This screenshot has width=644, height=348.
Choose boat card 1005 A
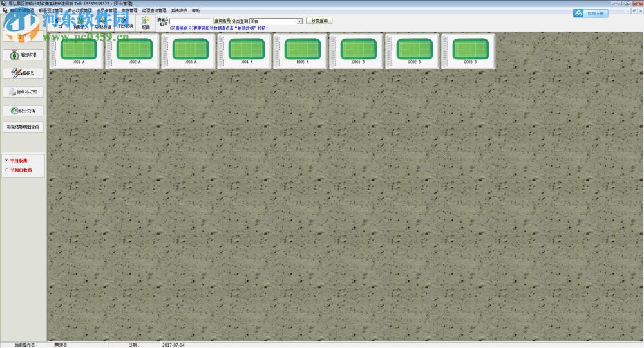pos(300,51)
